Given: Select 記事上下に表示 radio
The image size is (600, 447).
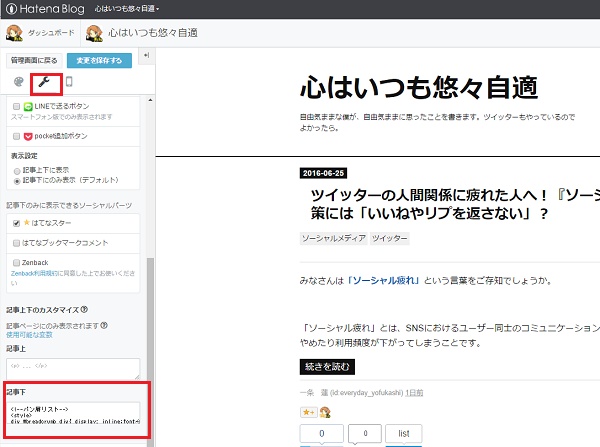Looking at the screenshot, I should 17,171.
